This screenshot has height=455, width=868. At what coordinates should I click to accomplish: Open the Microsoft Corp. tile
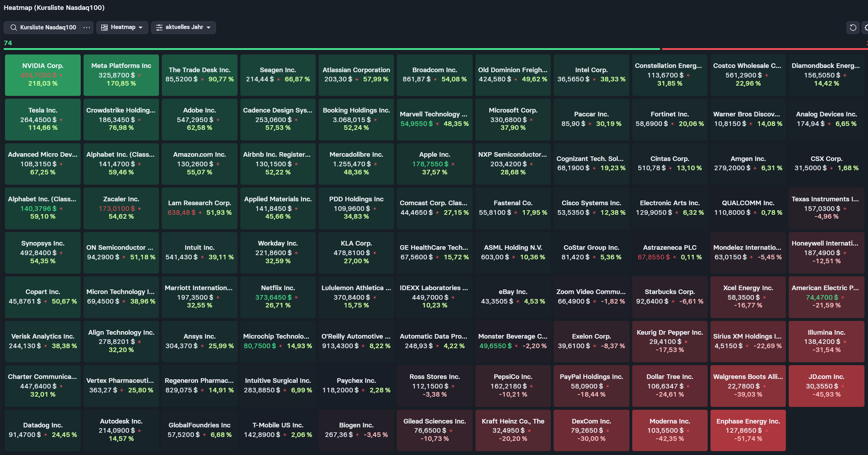[513, 120]
